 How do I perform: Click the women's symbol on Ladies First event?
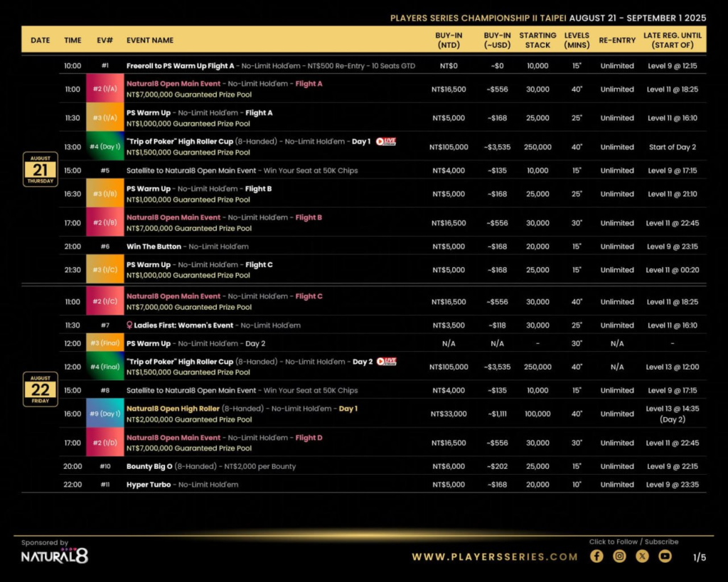coord(129,325)
